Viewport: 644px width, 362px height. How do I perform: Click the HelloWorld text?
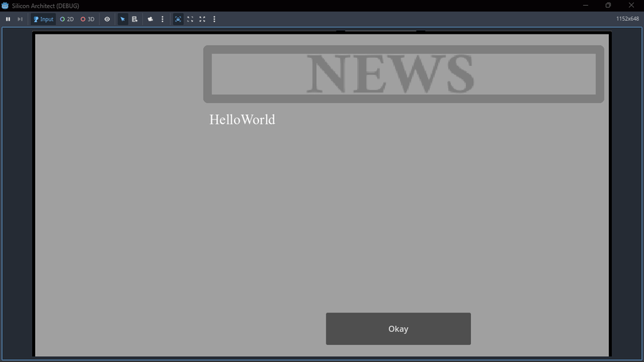[243, 119]
